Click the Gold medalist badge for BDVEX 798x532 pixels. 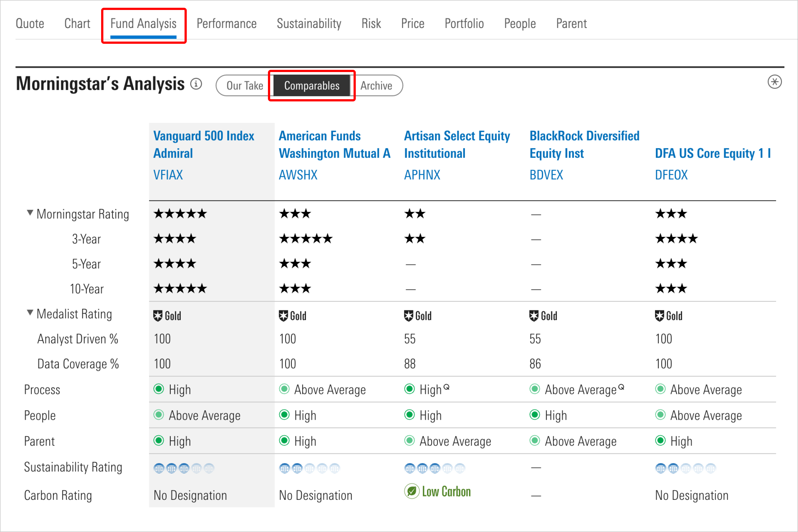pos(543,316)
